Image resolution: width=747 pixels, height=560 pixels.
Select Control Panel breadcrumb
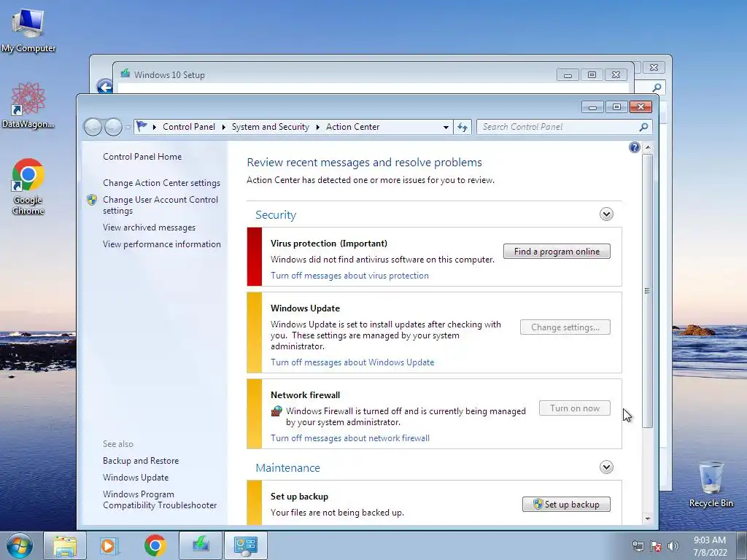tap(189, 127)
